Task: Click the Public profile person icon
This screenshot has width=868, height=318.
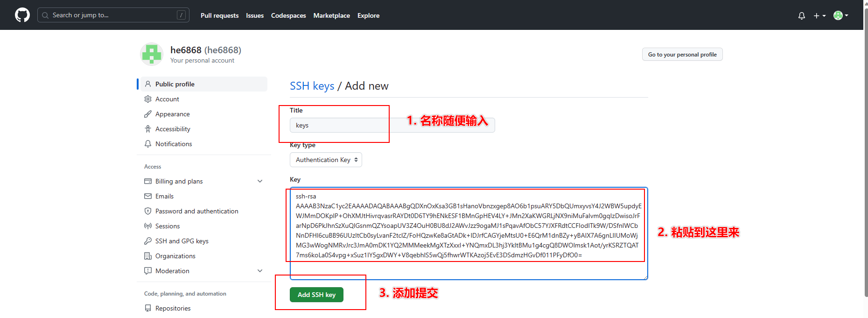Action: 148,84
